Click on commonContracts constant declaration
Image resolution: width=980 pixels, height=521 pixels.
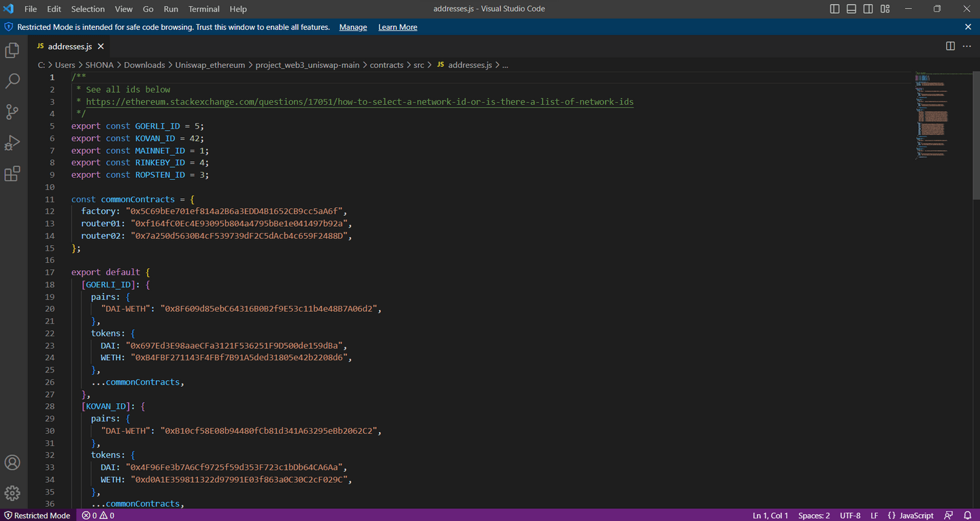click(137, 199)
